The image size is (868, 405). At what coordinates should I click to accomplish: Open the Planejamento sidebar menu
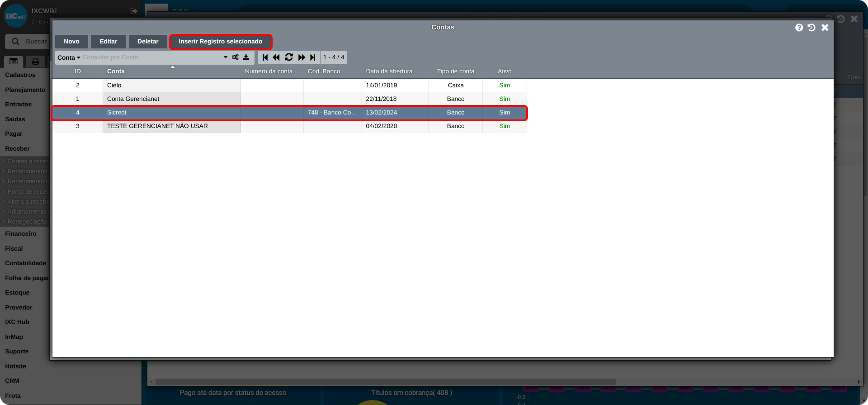click(x=25, y=90)
